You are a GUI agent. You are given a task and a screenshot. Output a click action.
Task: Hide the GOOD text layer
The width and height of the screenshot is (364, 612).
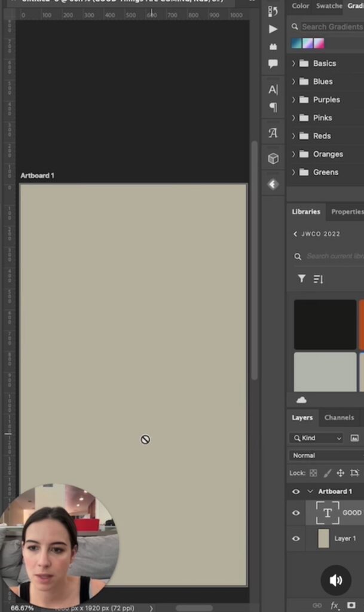tap(296, 512)
